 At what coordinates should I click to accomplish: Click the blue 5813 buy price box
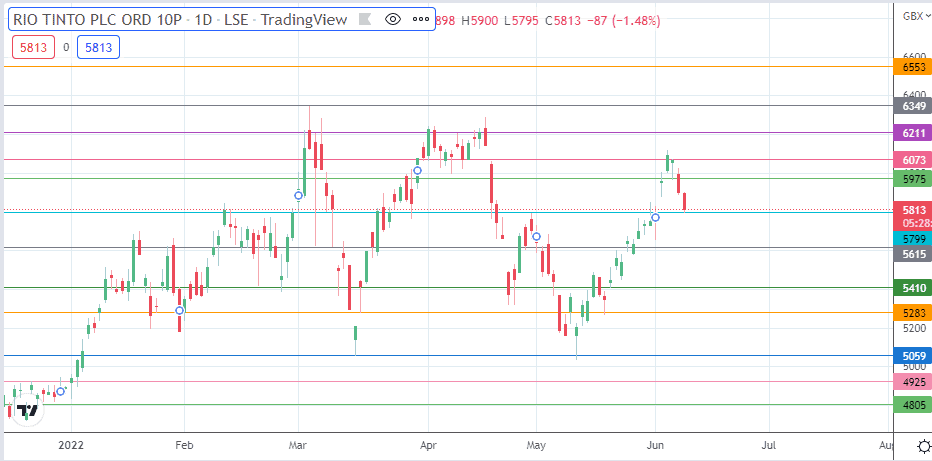99,48
